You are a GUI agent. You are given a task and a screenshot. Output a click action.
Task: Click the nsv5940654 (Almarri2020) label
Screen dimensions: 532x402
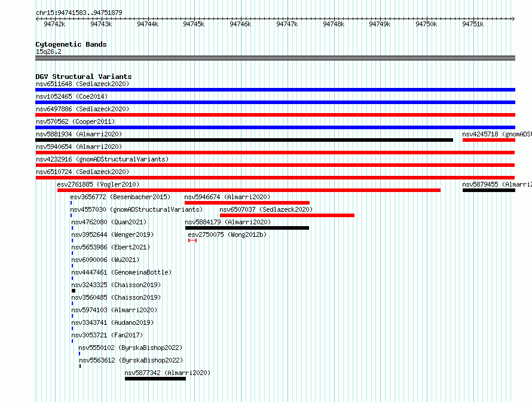[79, 147]
